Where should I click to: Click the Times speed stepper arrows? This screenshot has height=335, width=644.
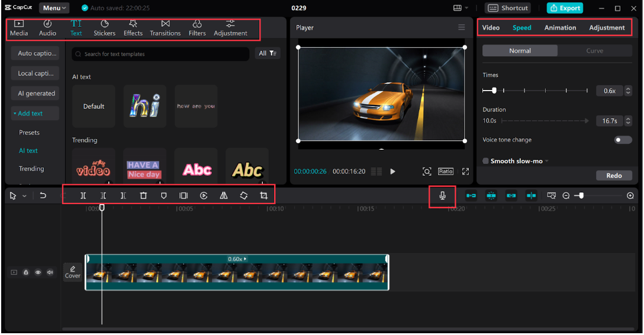(628, 91)
